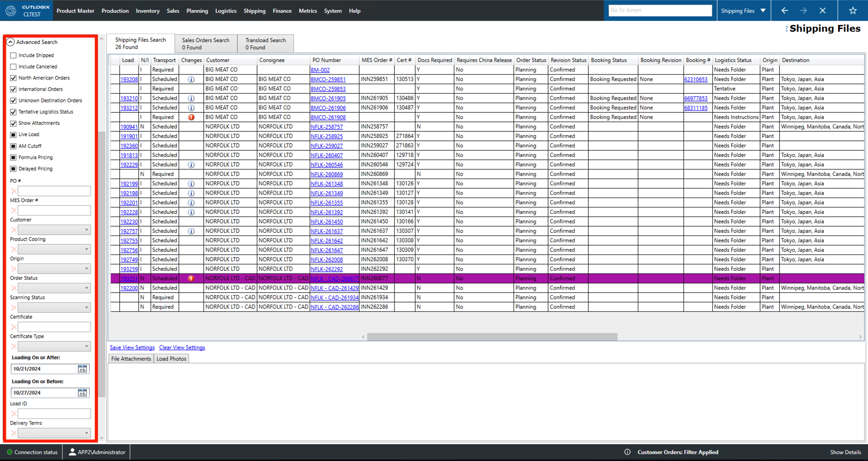Click the Cutlogix logo icon
Viewport: 868px width, 461px height.
tap(11, 10)
